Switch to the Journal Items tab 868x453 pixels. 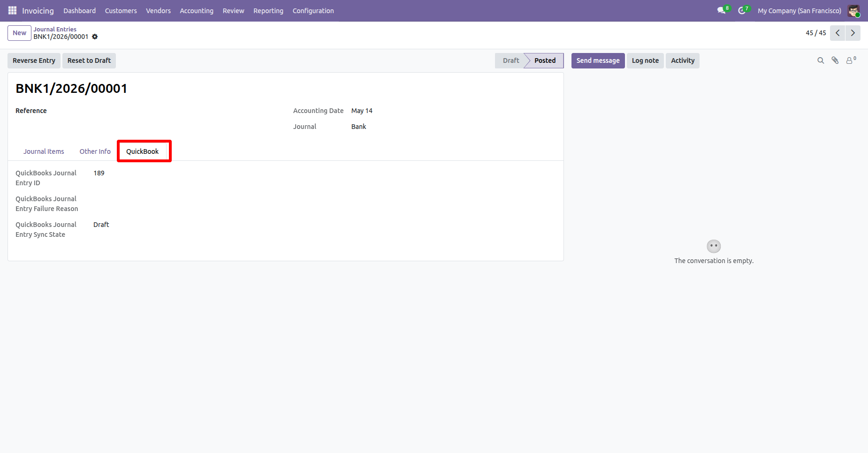[44, 151]
